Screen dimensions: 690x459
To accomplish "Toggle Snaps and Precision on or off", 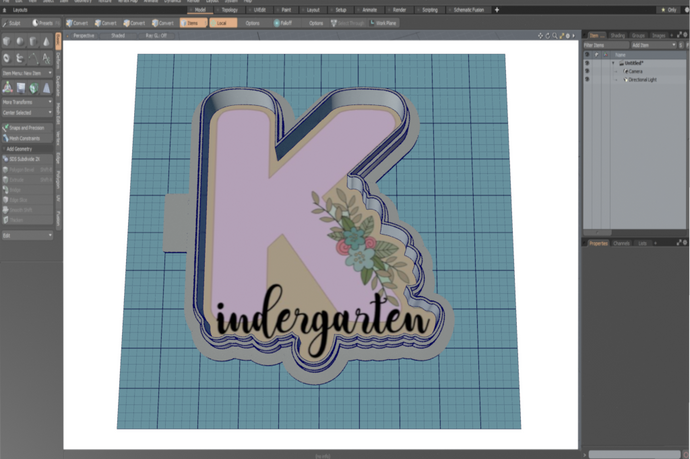I will coord(27,128).
